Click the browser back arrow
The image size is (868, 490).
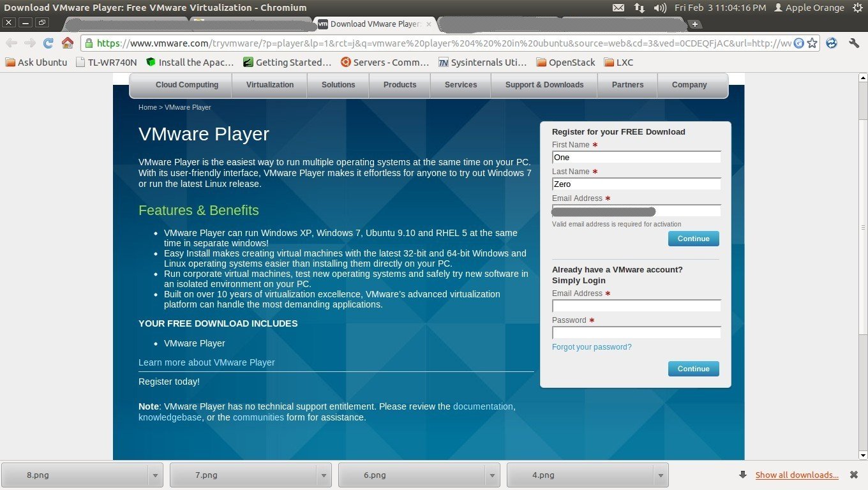pos(11,43)
